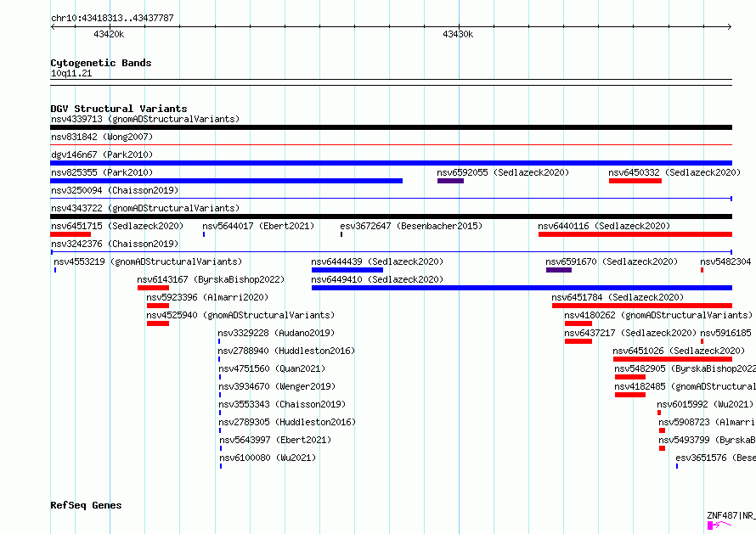This screenshot has height=534, width=756.
Task: Click nsv3329228 (Audano2019) label
Action: click(x=276, y=333)
